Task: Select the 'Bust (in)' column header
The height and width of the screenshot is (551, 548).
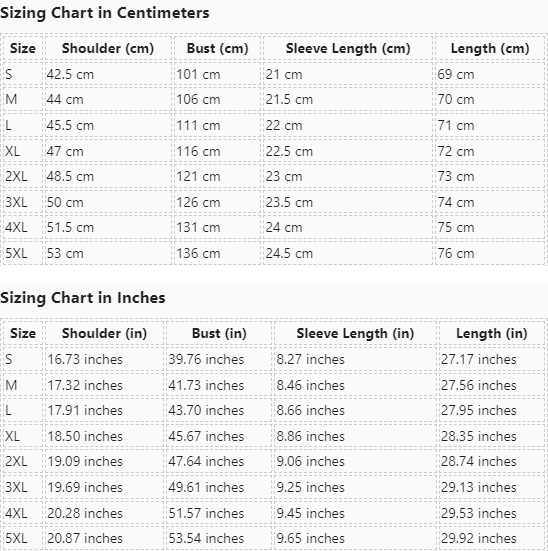Action: 219,333
